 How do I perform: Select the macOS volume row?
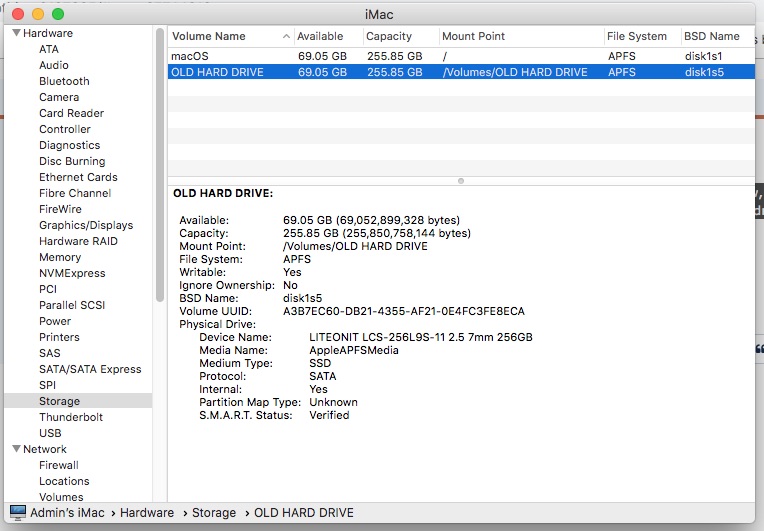click(x=461, y=56)
